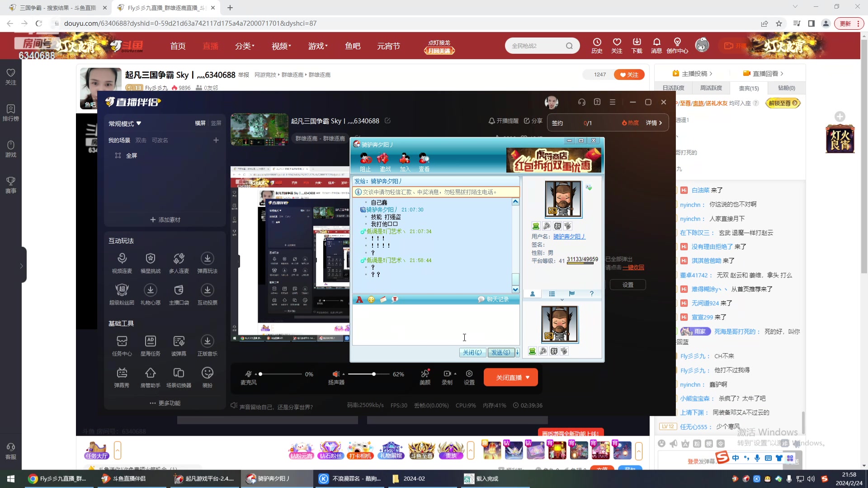The image size is (868, 488).
Task: Open 任务中心 task center
Action: (122, 346)
